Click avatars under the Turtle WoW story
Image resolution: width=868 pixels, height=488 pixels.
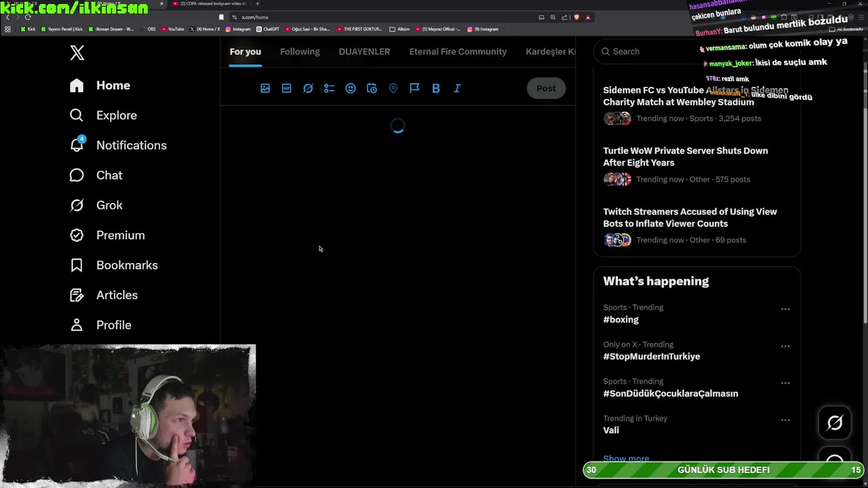tap(617, 179)
